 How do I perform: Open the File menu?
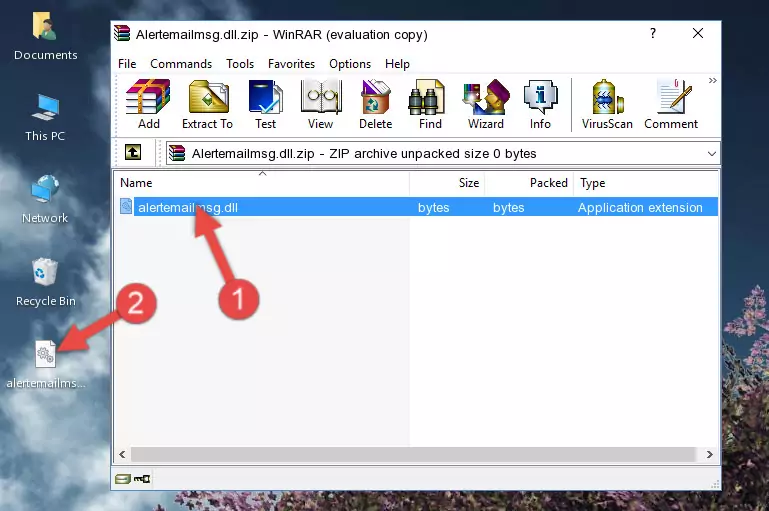127,64
